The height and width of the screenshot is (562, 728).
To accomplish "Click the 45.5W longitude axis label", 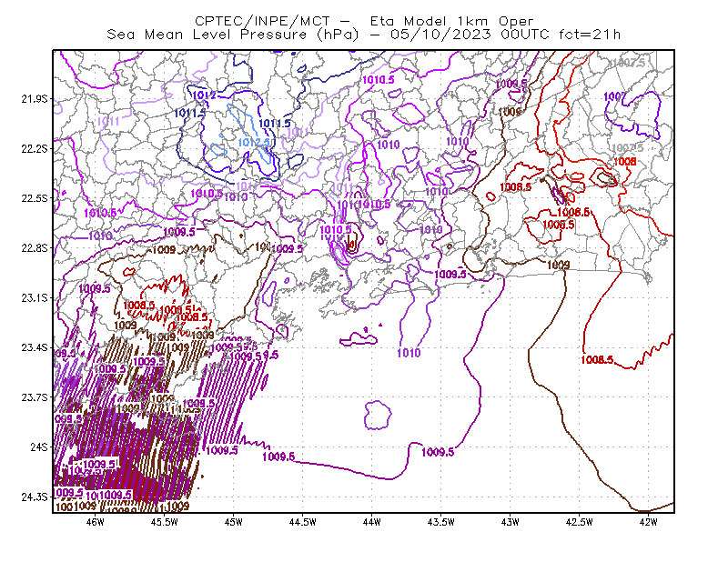I will [165, 522].
